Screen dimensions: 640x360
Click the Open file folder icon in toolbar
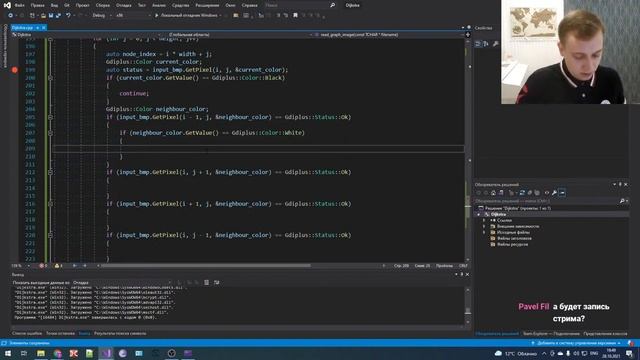pos(43,16)
